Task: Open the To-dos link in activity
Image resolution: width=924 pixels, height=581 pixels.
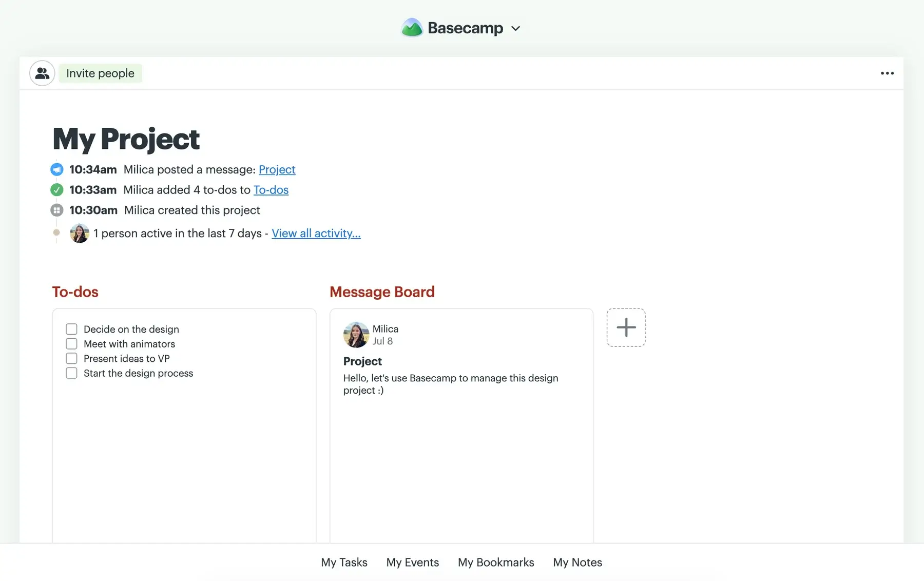Action: (x=271, y=190)
